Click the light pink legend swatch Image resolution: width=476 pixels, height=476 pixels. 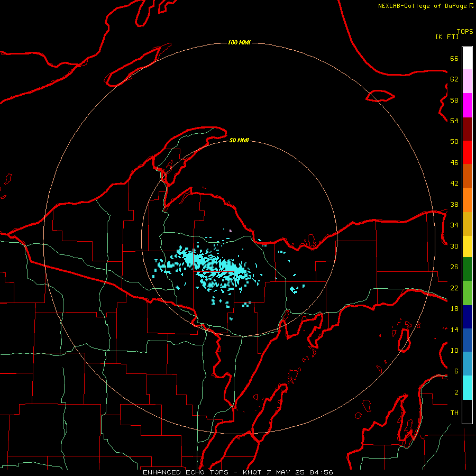tap(467, 81)
